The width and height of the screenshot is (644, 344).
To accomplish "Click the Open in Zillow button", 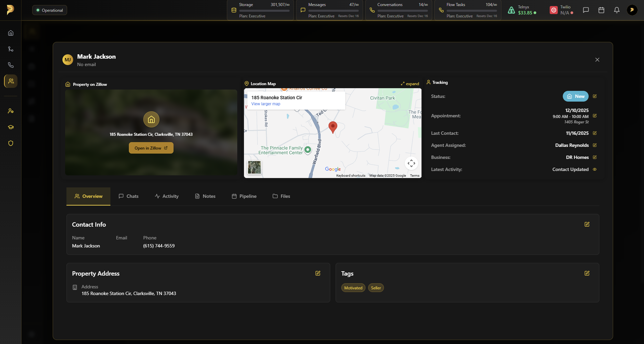I will click(x=151, y=148).
